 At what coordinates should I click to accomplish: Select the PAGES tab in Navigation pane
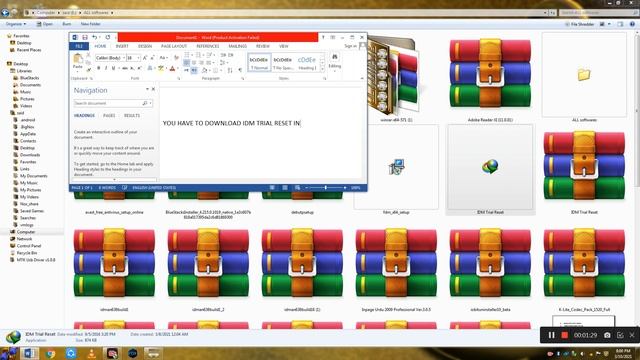[x=109, y=116]
